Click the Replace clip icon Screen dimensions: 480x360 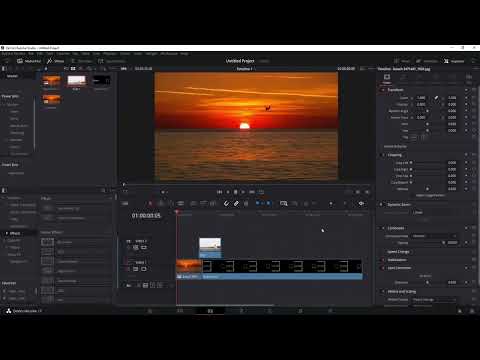click(213, 203)
